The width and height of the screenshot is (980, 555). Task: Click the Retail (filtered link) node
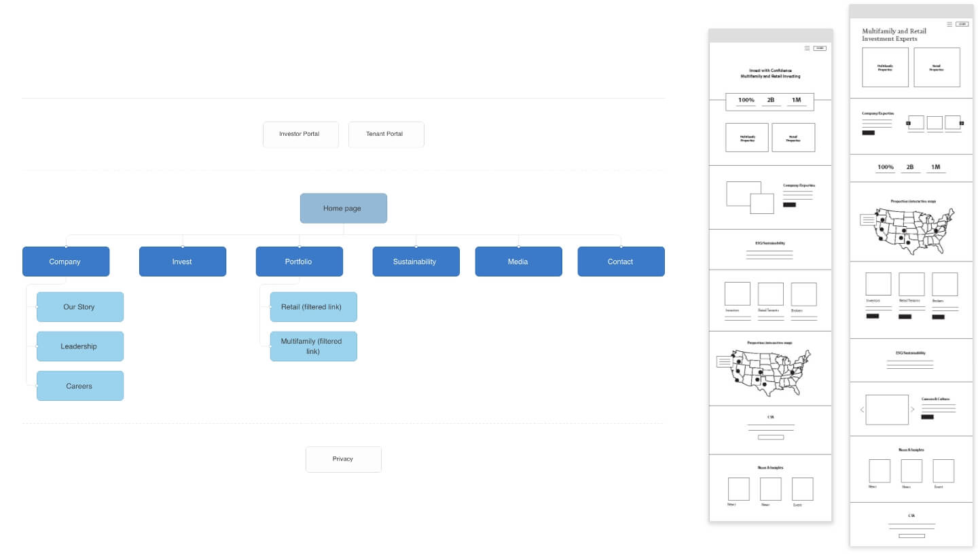(313, 307)
